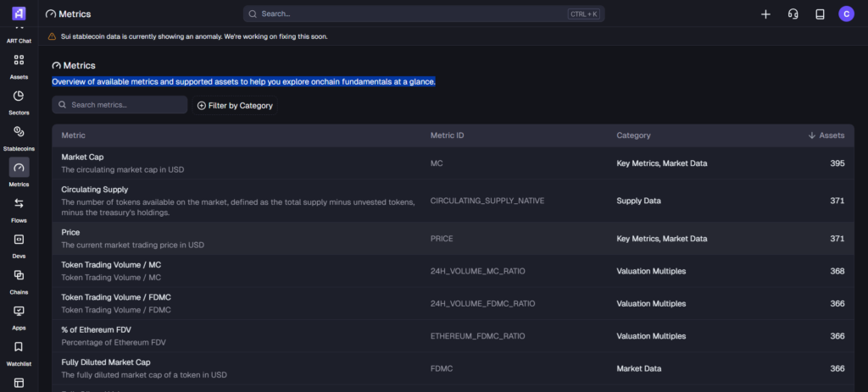The image size is (868, 392).
Task: Open the Chains sidebar icon
Action: pos(19,275)
